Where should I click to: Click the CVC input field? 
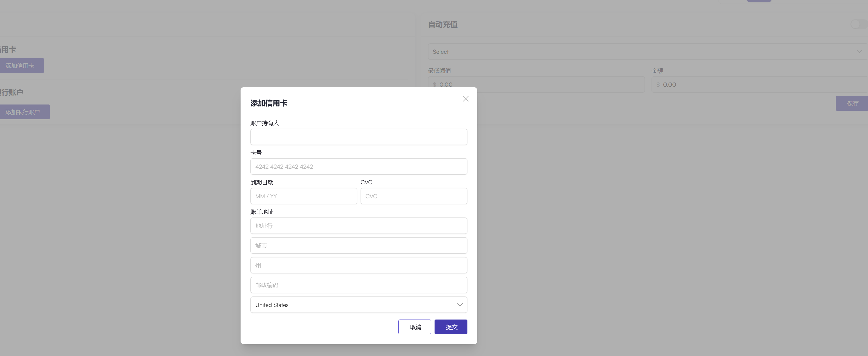413,196
